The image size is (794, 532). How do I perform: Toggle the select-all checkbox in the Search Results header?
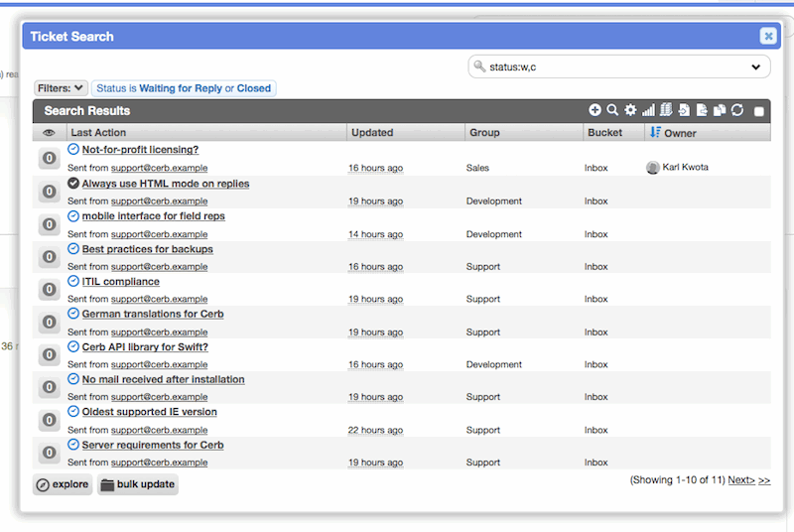click(758, 111)
